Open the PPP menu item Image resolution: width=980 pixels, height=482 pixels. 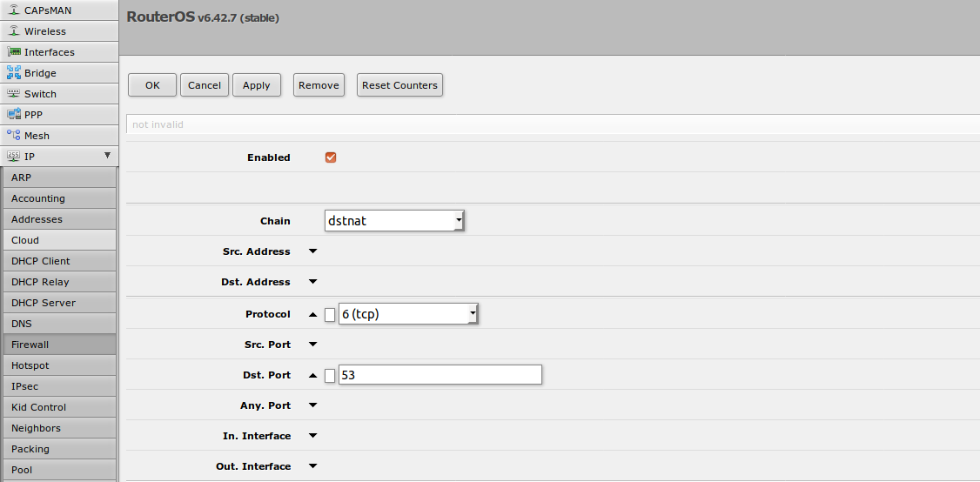pos(59,114)
